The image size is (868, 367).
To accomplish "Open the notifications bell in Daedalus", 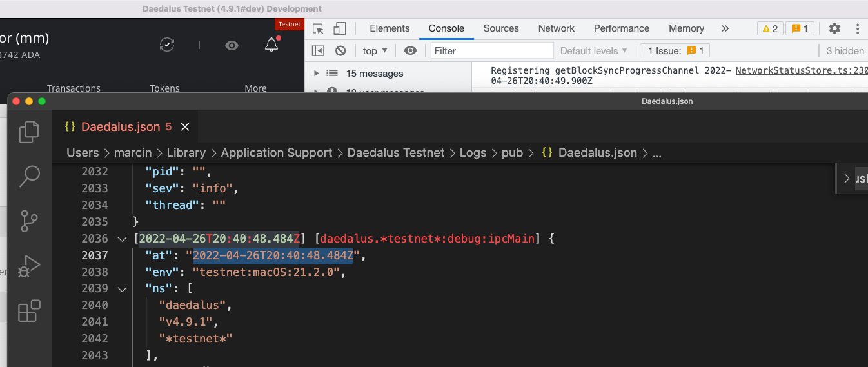I will (x=271, y=45).
